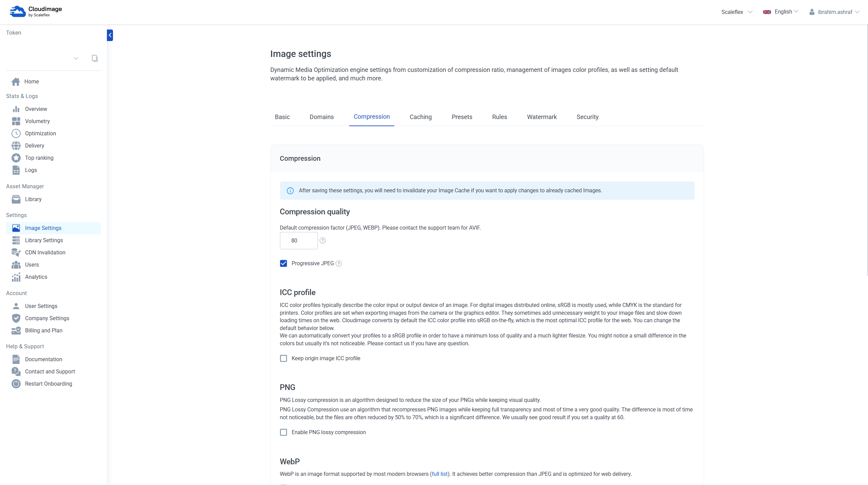Click the Library archive icon

tap(16, 199)
